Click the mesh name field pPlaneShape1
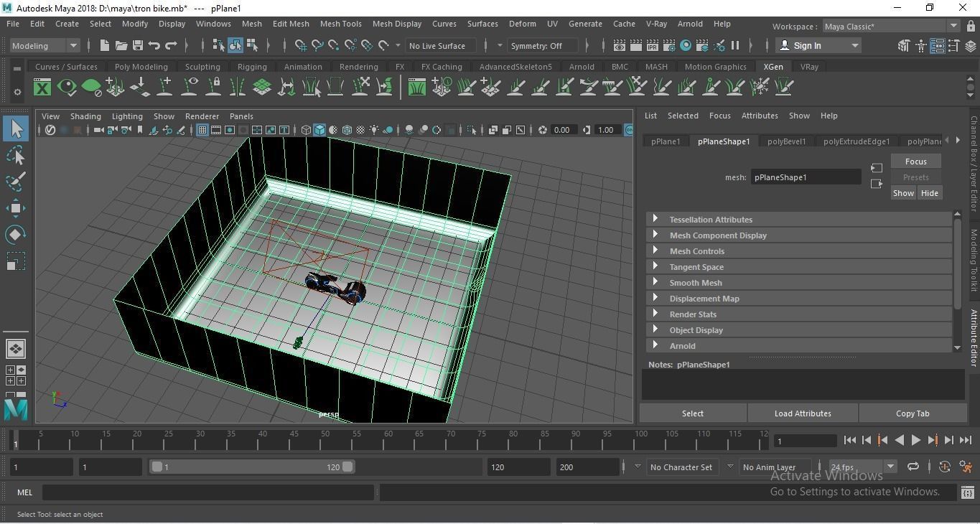The height and width of the screenshot is (524, 980). coord(806,177)
